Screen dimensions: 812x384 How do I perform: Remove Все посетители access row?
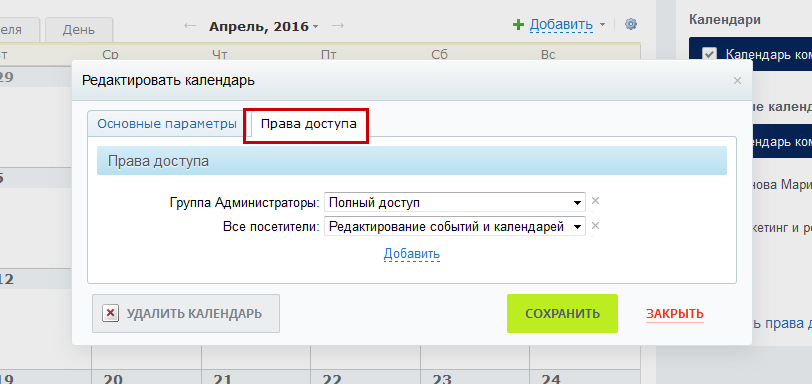(x=596, y=226)
